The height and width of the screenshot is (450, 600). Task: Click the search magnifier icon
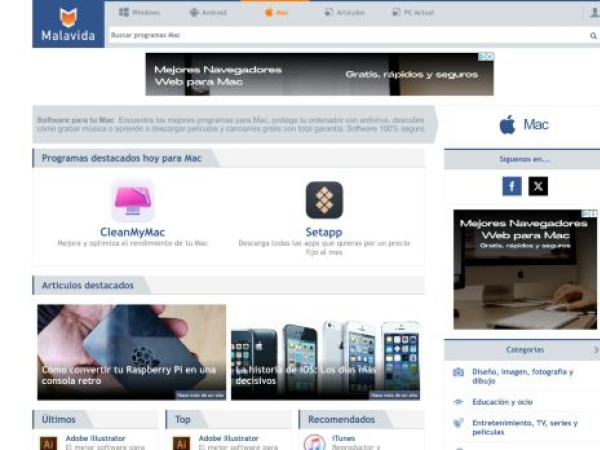pyautogui.click(x=593, y=36)
